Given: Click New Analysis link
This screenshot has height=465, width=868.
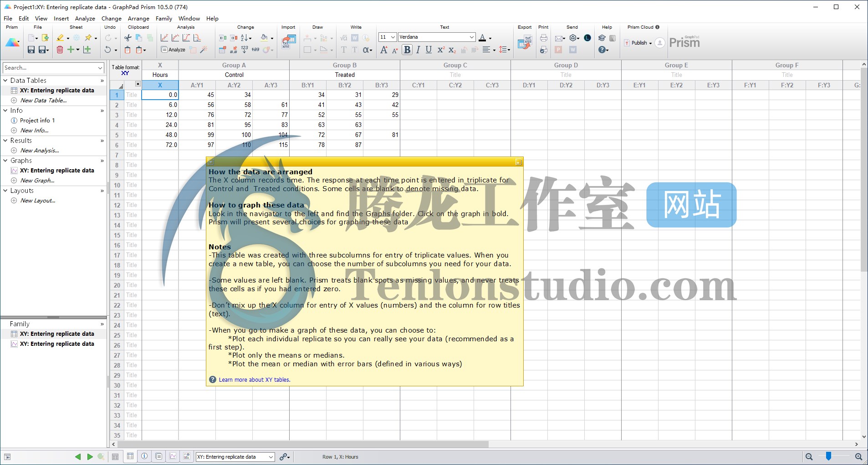Looking at the screenshot, I should (40, 151).
